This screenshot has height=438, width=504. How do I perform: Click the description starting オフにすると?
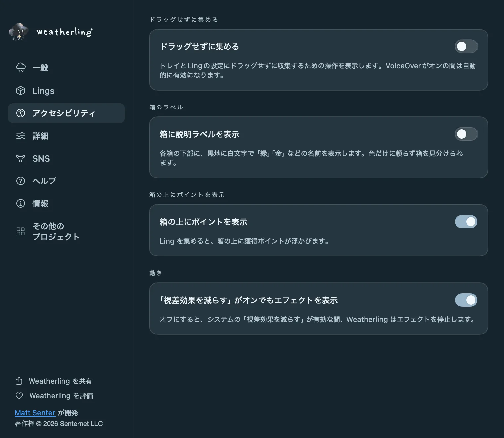coord(318,319)
